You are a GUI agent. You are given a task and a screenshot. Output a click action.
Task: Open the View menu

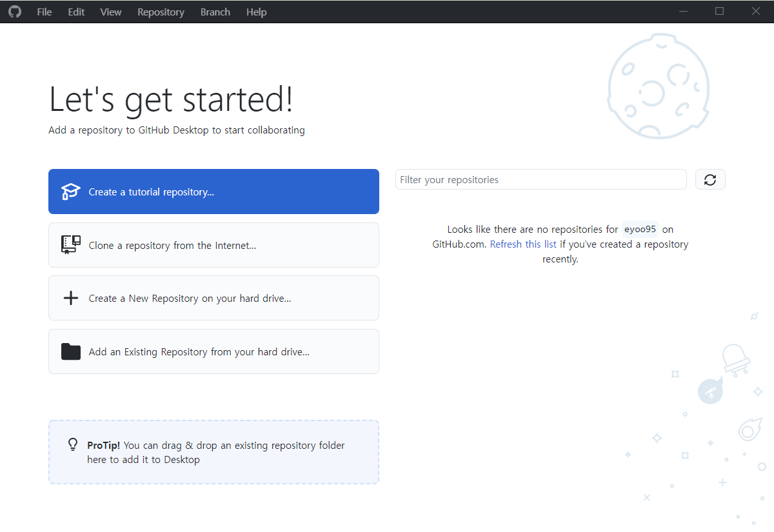111,12
